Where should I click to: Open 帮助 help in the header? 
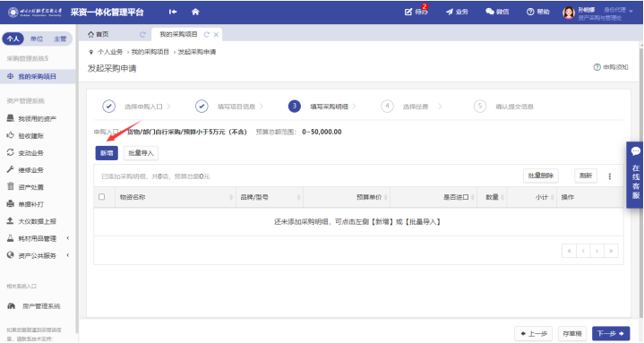coord(538,12)
